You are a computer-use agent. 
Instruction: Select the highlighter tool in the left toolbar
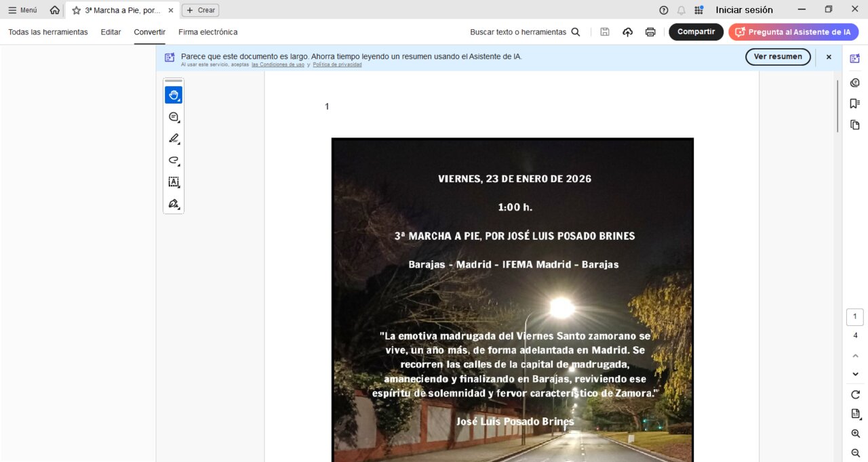(174, 138)
